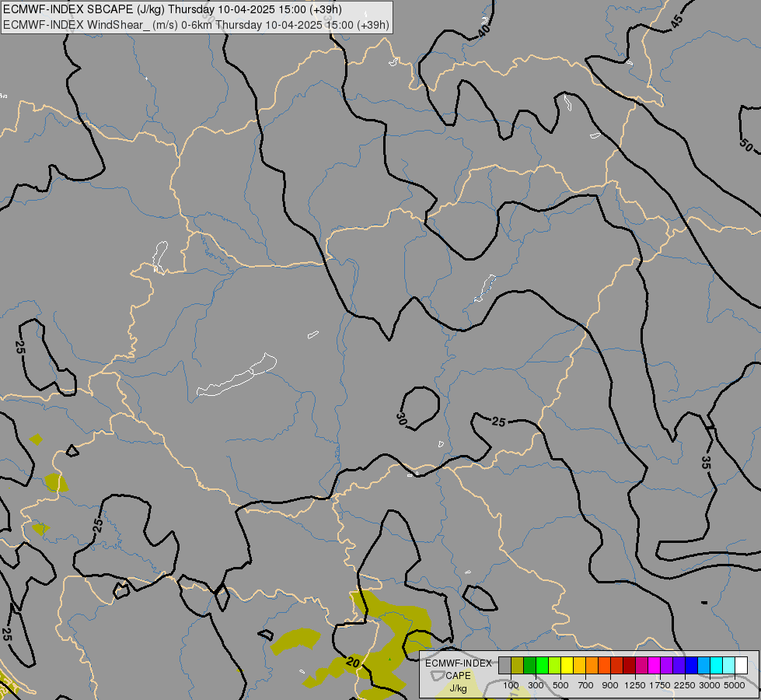Select the 700 legend value
Image resolution: width=761 pixels, height=700 pixels.
(586, 685)
